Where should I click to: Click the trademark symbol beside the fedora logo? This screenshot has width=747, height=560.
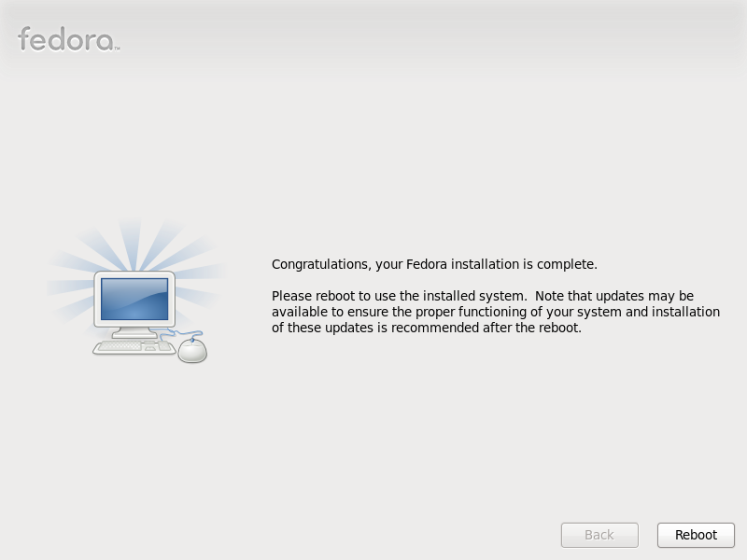pyautogui.click(x=118, y=49)
